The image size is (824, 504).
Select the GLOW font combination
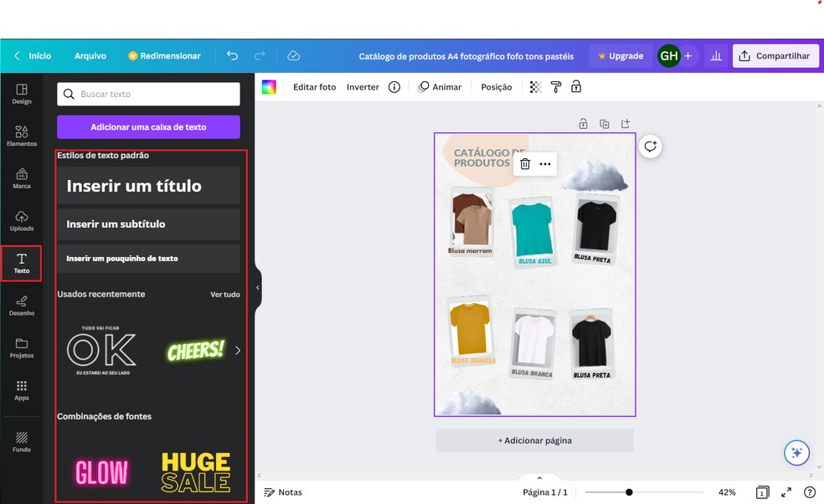click(x=101, y=472)
